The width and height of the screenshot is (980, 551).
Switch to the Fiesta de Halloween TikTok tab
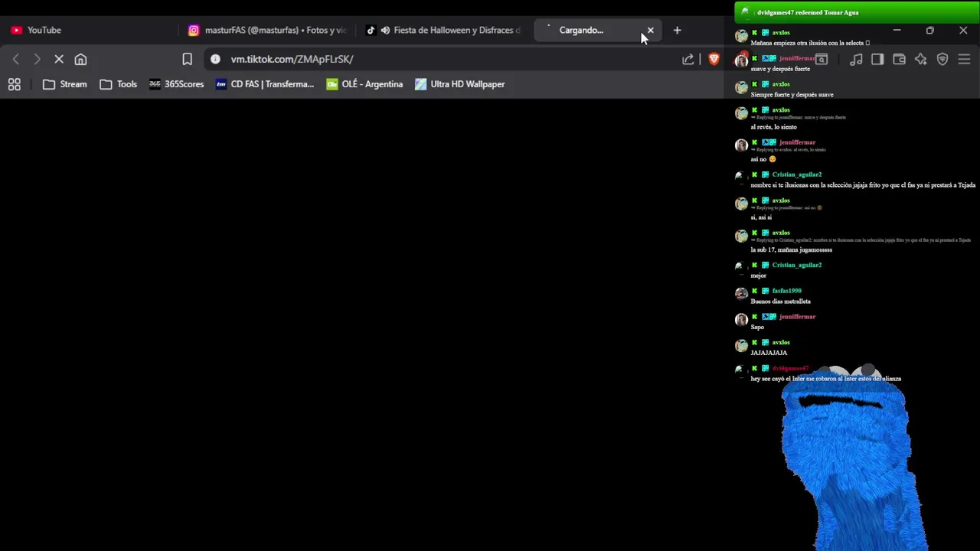(x=445, y=30)
